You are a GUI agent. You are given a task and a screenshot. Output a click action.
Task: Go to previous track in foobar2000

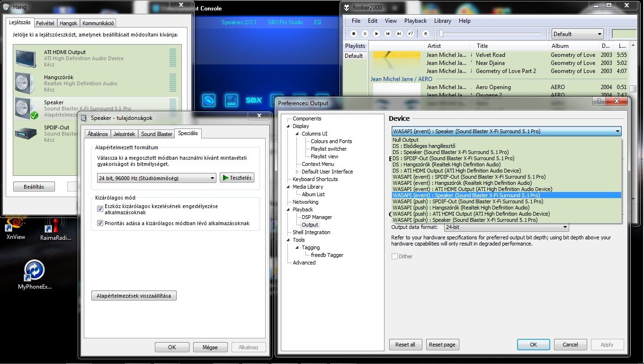click(388, 34)
